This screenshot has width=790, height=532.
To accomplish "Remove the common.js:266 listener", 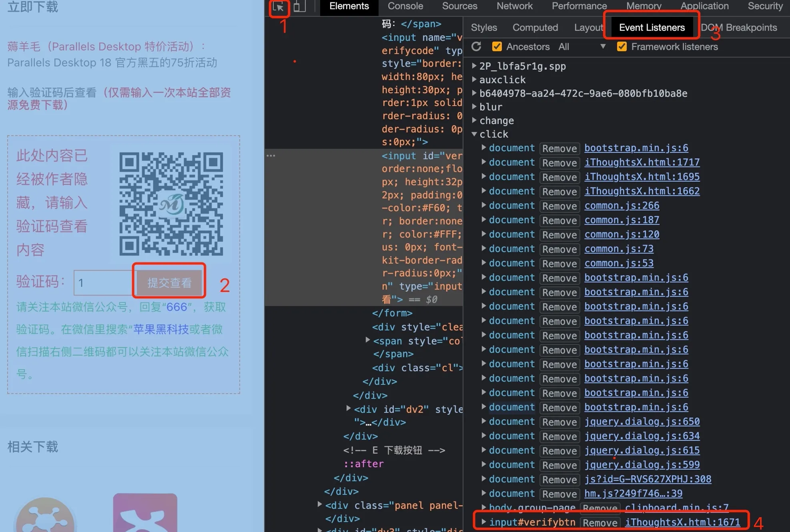I will pos(559,206).
